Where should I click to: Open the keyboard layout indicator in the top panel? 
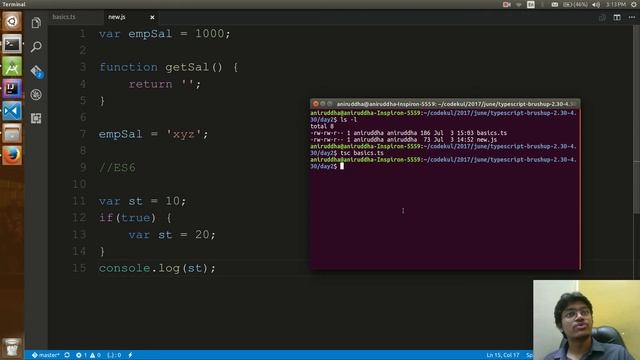click(x=531, y=4)
